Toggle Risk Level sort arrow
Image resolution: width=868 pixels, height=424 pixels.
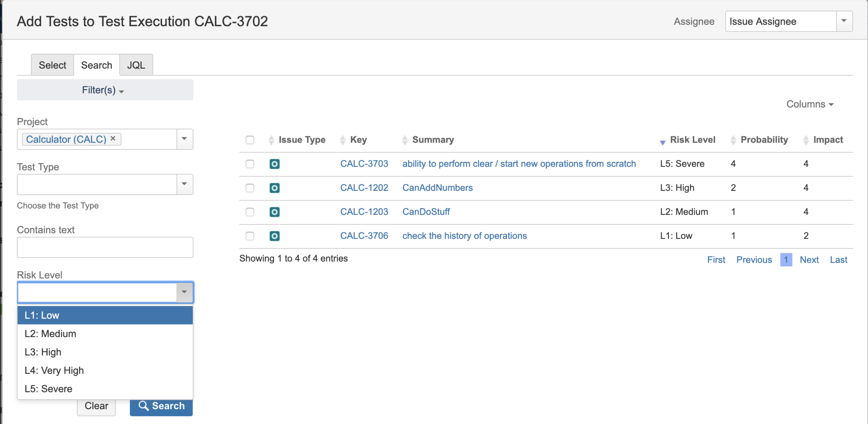pyautogui.click(x=662, y=142)
